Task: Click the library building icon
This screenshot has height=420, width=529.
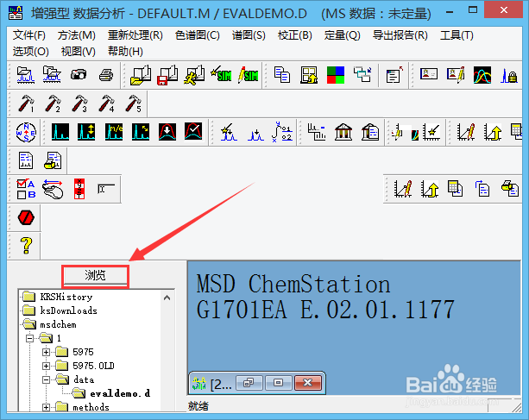Action: pyautogui.click(x=343, y=132)
